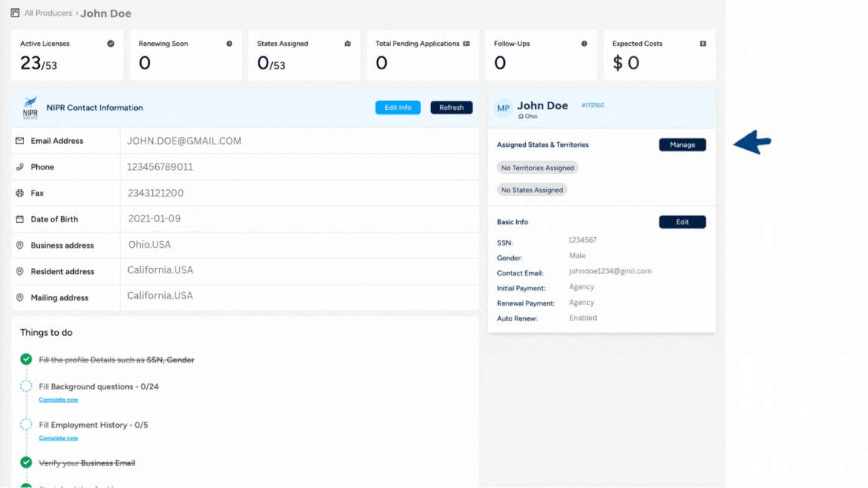Toggle the completed SSN, Gender profile task checkmark
The image size is (868, 488).
coord(26,359)
